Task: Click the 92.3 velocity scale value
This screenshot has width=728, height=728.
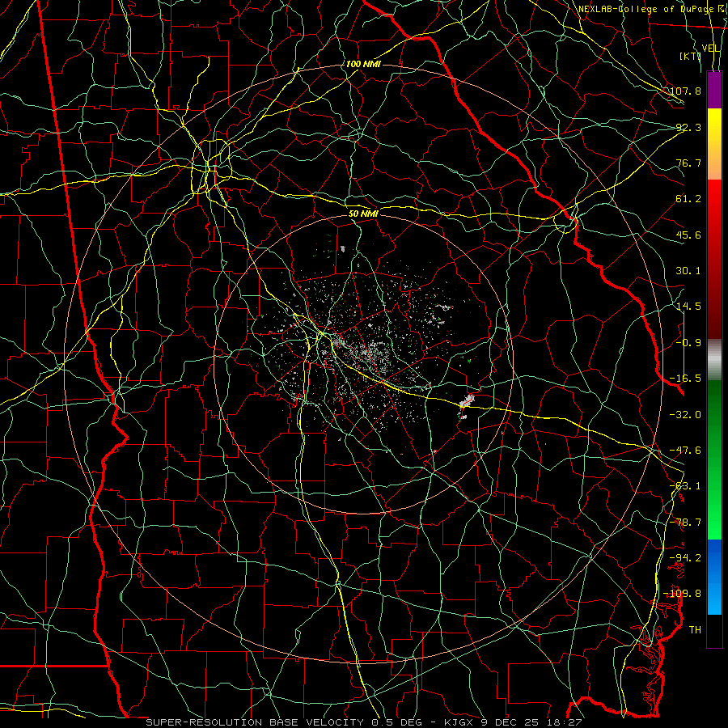Action: (x=688, y=127)
